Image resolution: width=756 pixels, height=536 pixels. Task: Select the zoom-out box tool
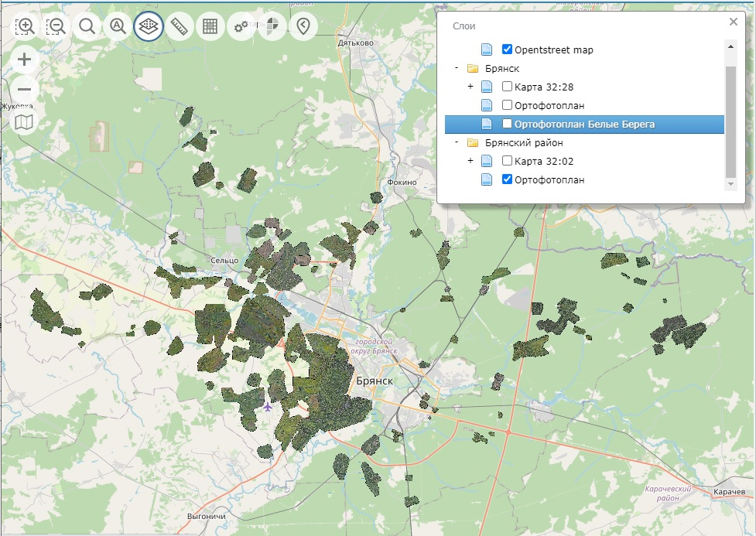[56, 26]
